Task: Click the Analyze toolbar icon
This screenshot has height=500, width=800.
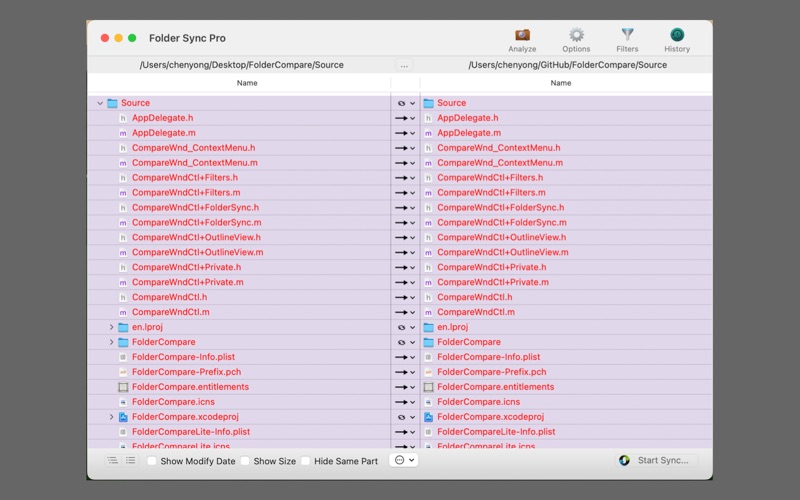Action: [x=522, y=35]
